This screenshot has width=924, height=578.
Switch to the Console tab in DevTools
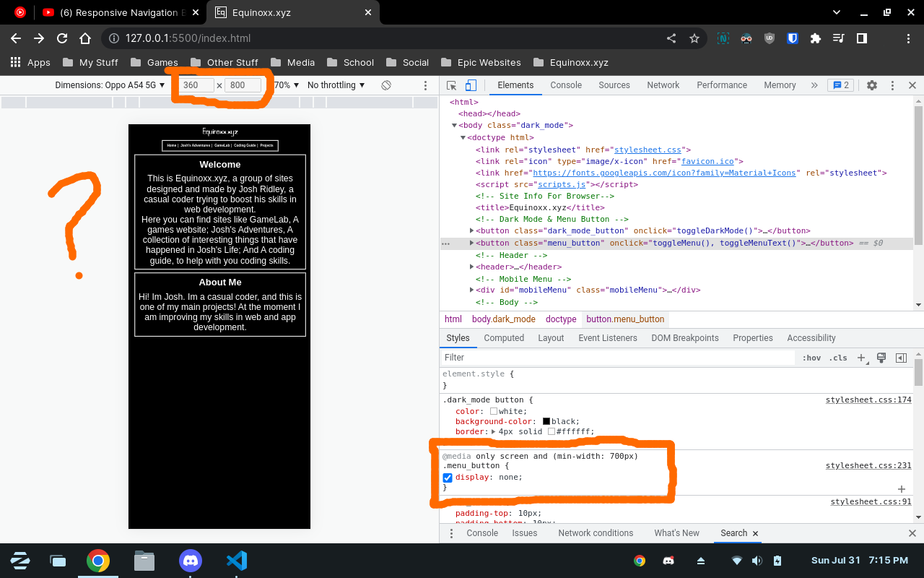click(565, 85)
